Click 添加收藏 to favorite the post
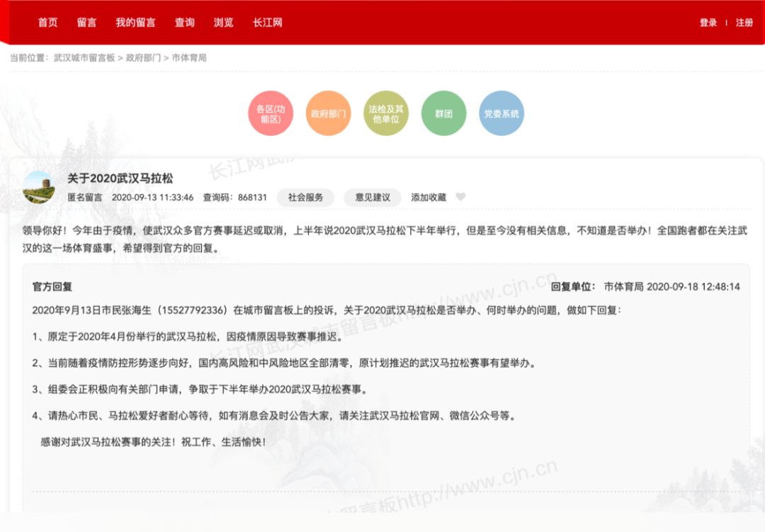The width and height of the screenshot is (765, 532). (x=430, y=198)
